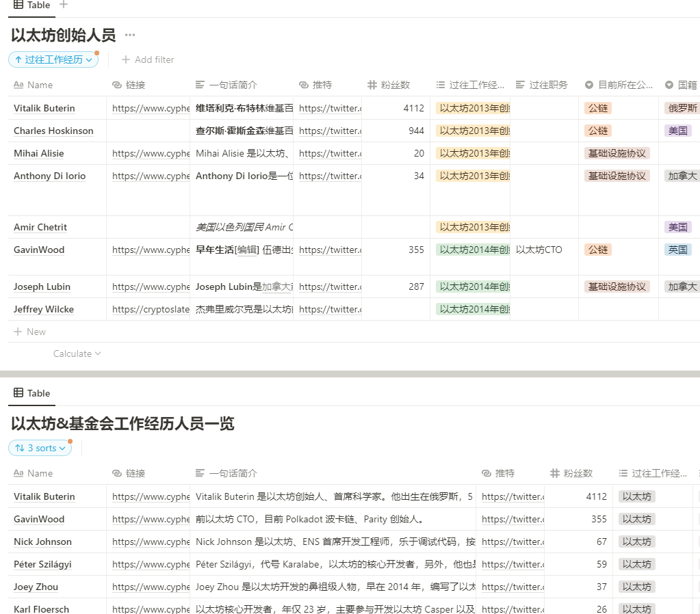700x614 pixels.
Task: Open the 过往工作经历 sort dropdown
Action: click(x=53, y=59)
